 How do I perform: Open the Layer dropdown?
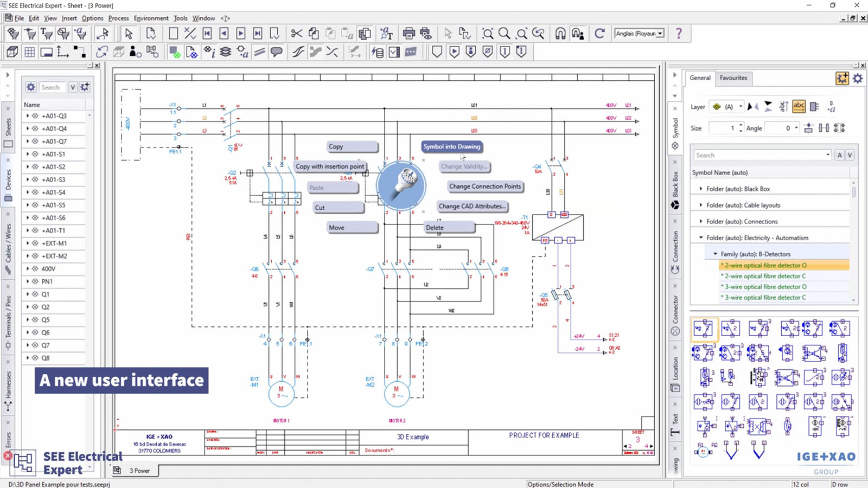(x=740, y=107)
